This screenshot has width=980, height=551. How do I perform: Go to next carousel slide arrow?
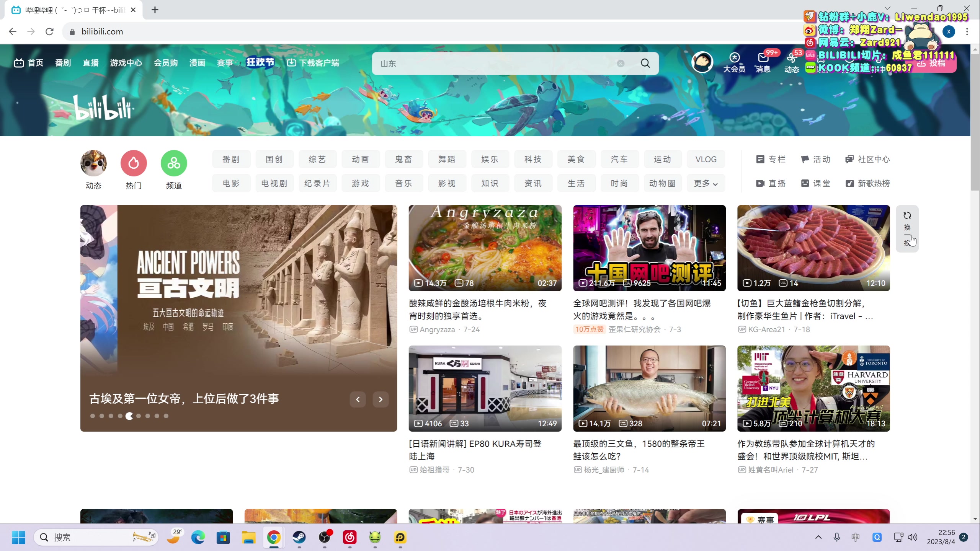pos(381,399)
